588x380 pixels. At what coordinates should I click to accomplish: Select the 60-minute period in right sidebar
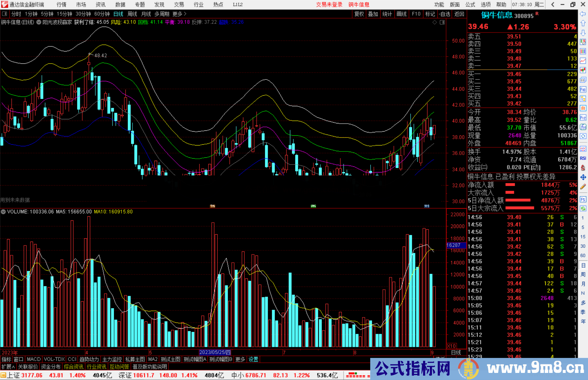click(583, 256)
